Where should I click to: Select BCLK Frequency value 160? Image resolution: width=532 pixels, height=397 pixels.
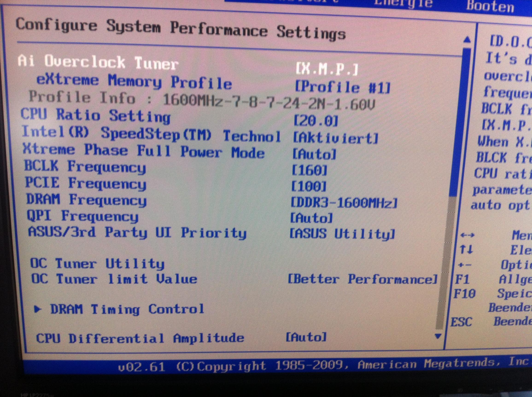point(310,170)
